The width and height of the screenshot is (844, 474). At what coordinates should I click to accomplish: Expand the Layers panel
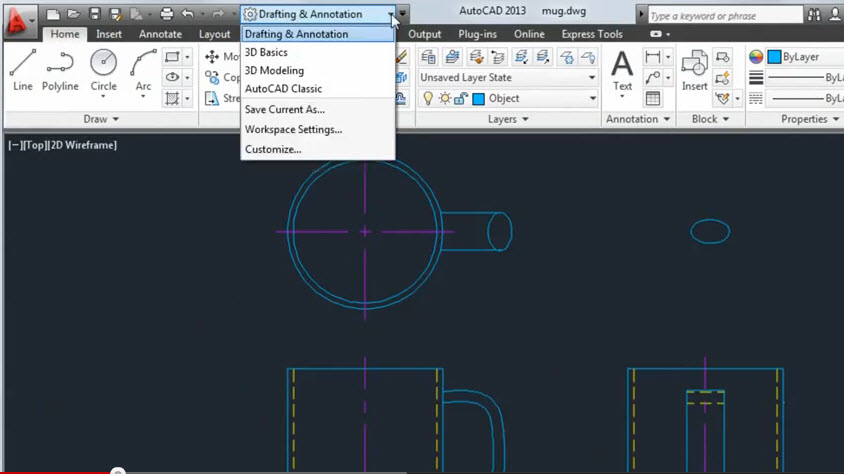pos(508,119)
